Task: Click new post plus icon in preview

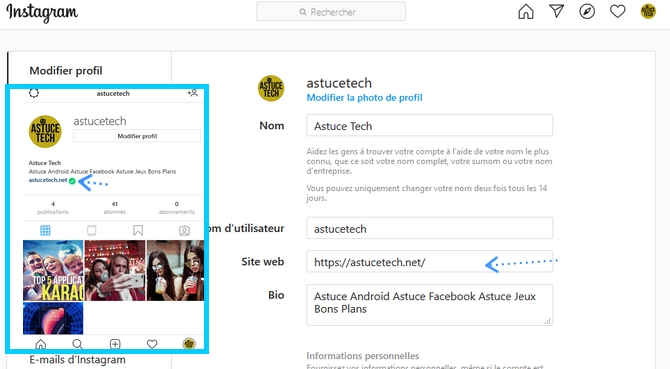Action: [115, 344]
